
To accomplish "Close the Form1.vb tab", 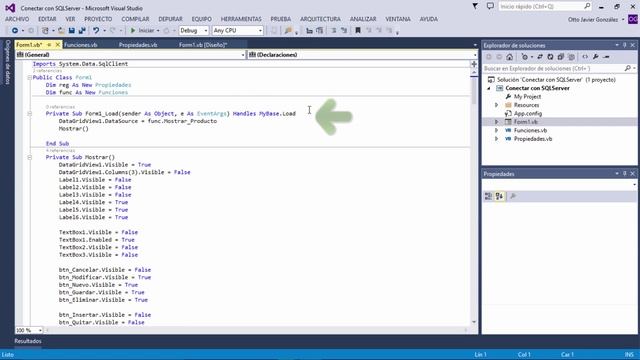I will point(58,45).
